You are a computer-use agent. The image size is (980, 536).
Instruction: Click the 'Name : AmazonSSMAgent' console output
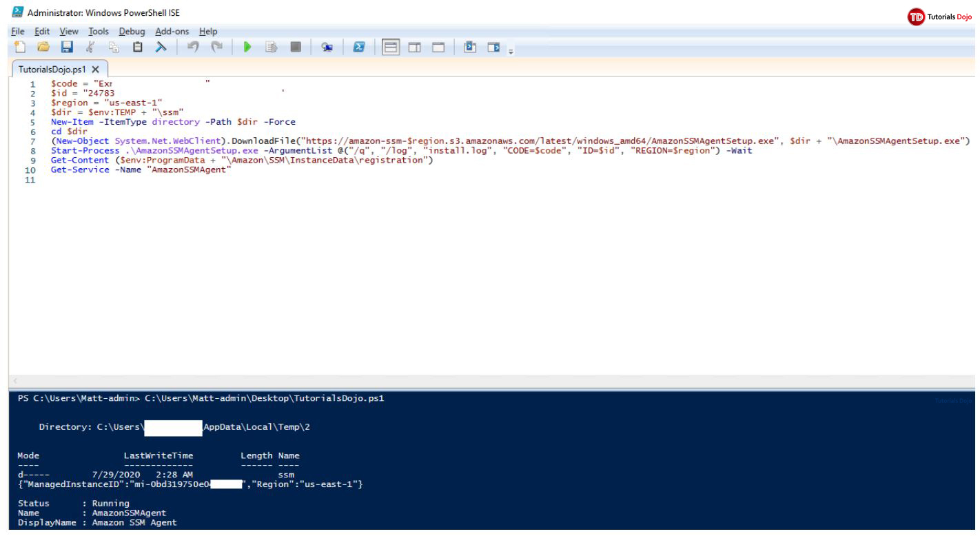pyautogui.click(x=92, y=513)
